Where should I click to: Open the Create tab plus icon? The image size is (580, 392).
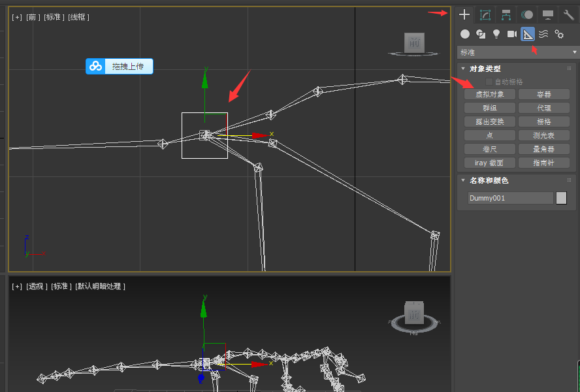[x=465, y=14]
